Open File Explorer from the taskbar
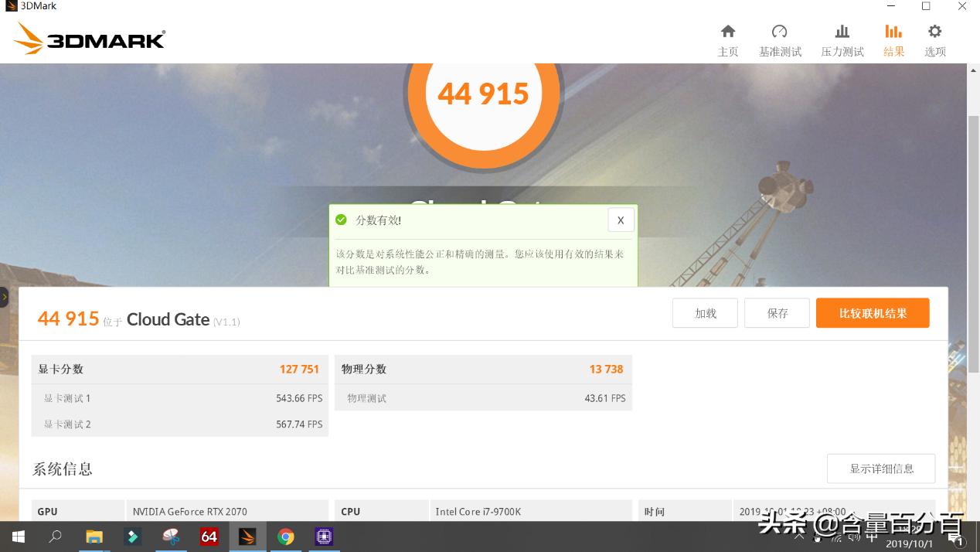The height and width of the screenshot is (552, 980). [x=94, y=536]
